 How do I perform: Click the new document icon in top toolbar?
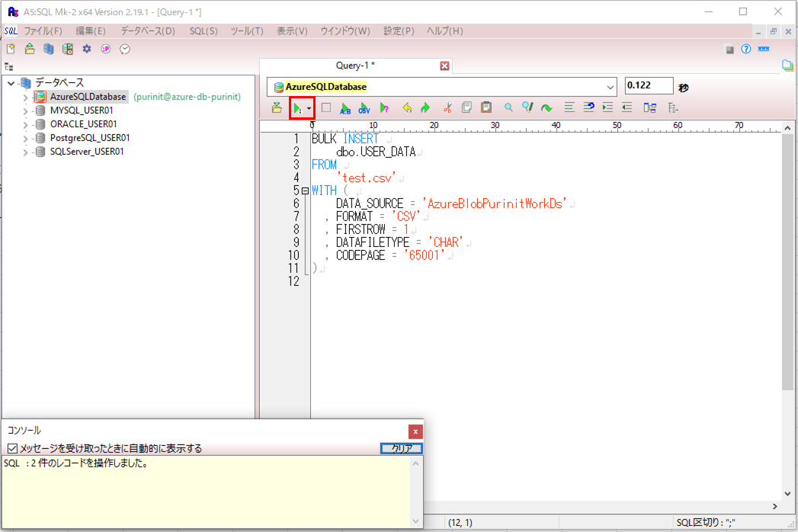[11, 49]
